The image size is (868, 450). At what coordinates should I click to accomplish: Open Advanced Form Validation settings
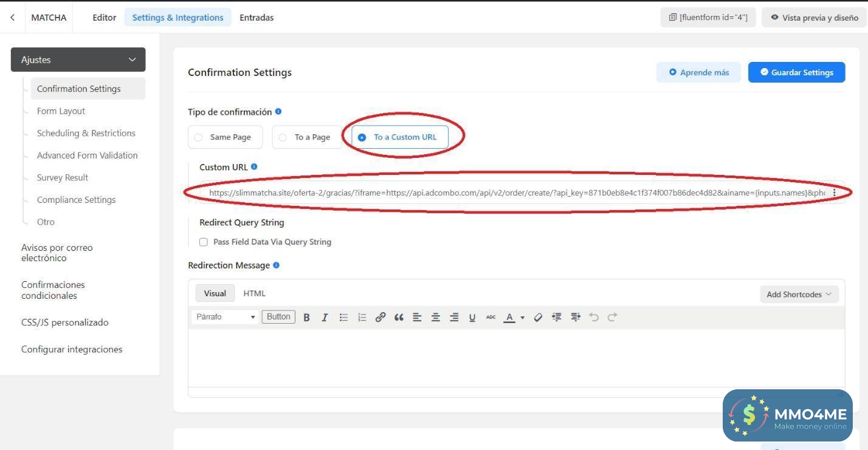[x=88, y=155]
